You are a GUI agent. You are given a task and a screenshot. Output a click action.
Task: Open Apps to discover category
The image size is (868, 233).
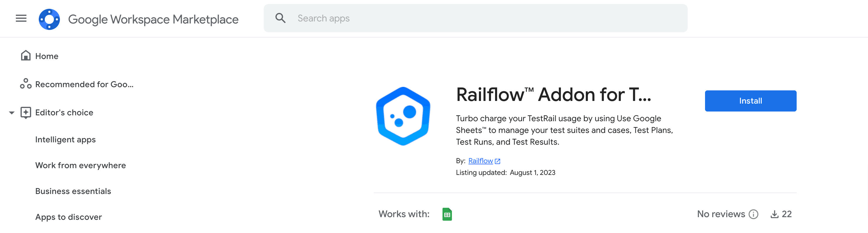point(68,217)
